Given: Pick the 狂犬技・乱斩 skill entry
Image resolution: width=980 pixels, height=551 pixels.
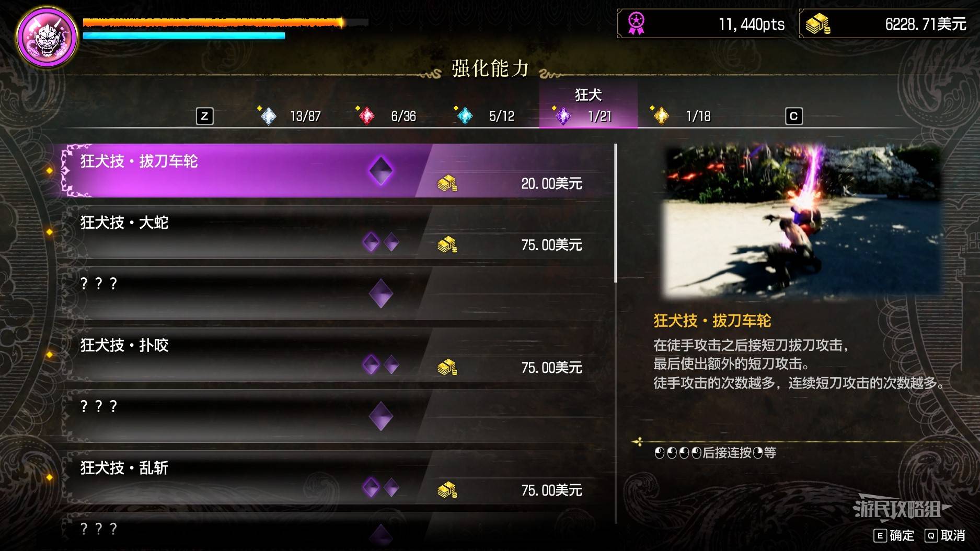Looking at the screenshot, I should point(337,477).
